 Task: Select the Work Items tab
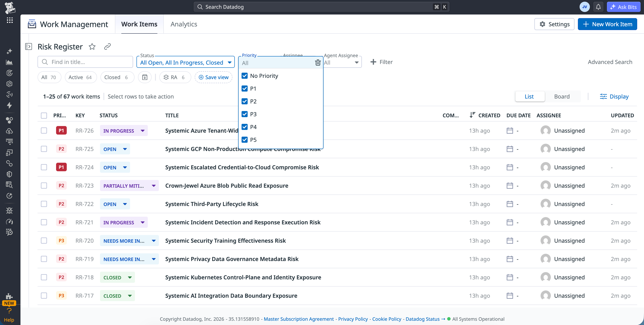[139, 24]
